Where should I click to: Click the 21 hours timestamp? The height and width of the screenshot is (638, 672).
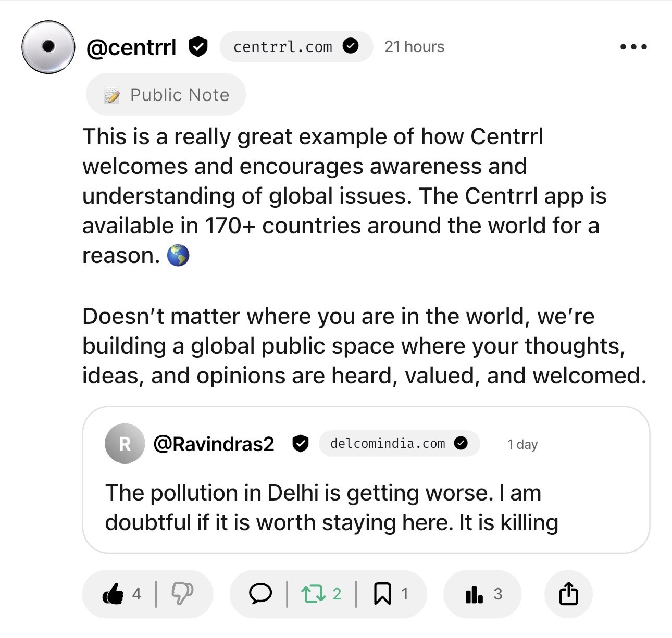pyautogui.click(x=414, y=47)
